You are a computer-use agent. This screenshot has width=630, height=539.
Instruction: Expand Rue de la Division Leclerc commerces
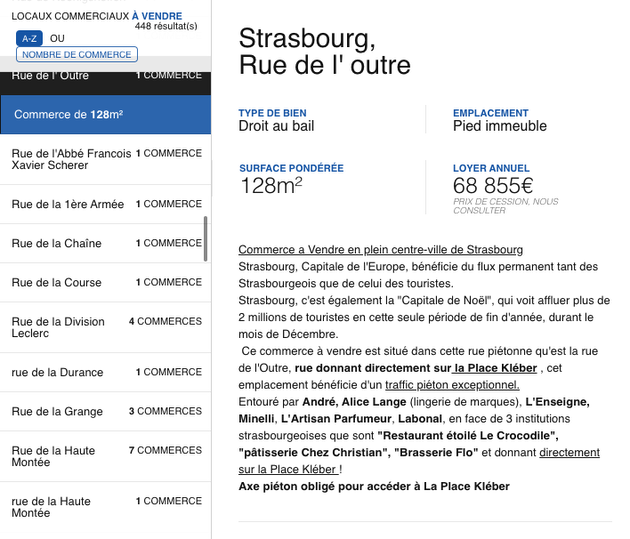(x=105, y=327)
